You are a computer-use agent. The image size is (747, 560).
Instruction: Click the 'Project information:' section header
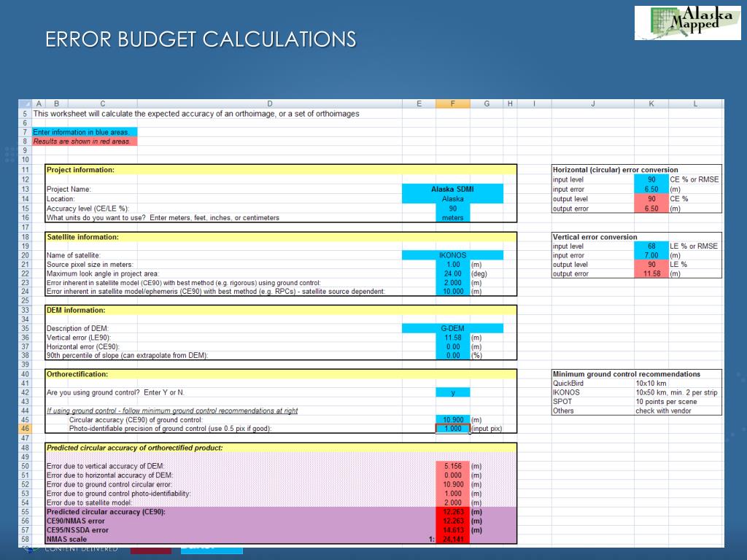(x=281, y=169)
